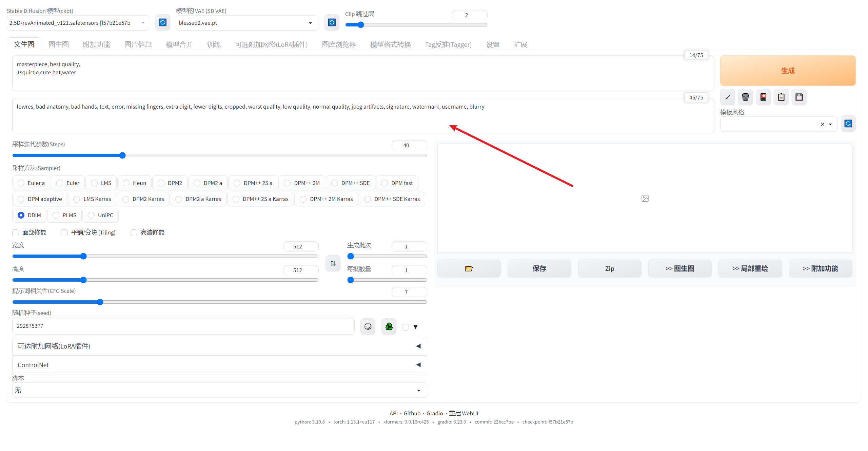Refresh the Stable Diffusion checkpoint list
Screen dimensions: 868x451
(162, 22)
